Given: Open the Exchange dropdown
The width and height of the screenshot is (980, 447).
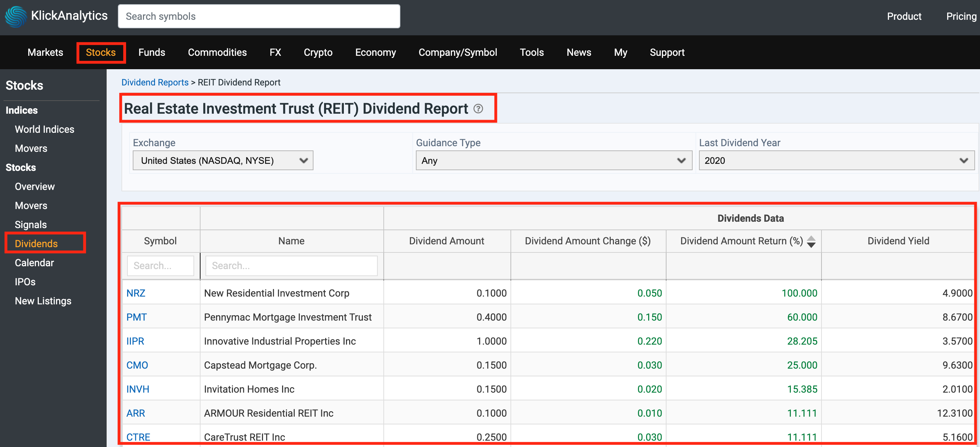Looking at the screenshot, I should tap(223, 161).
